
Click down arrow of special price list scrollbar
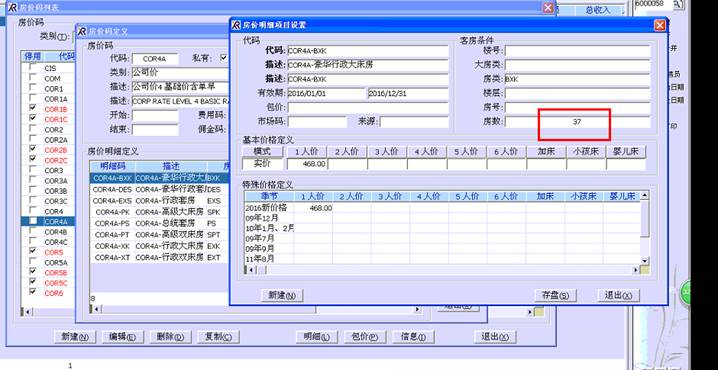pos(645,260)
